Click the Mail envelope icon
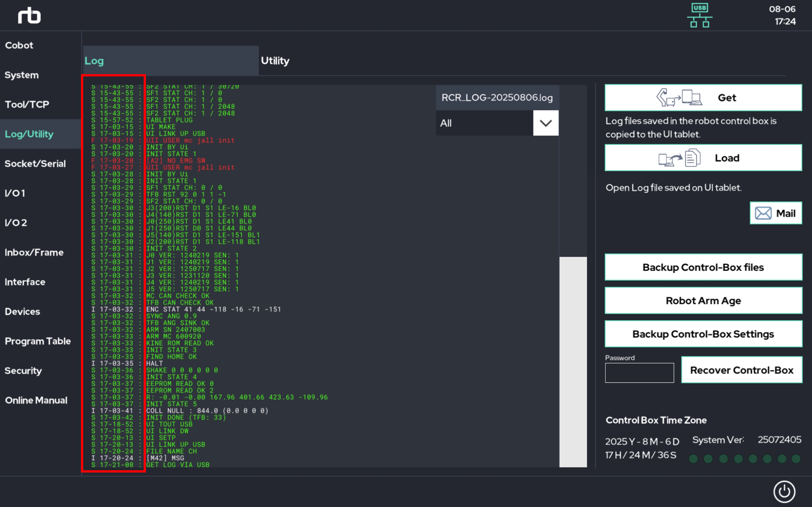Viewport: 812px width, 507px height. tap(763, 213)
